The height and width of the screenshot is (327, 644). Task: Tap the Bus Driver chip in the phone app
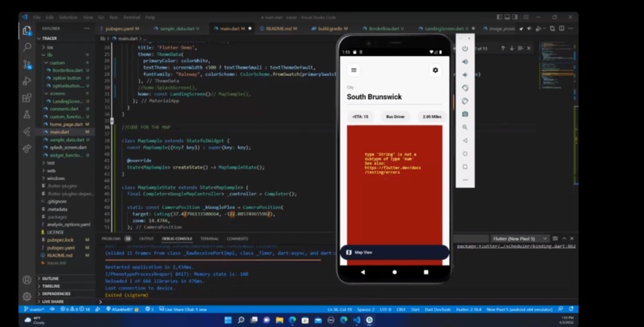click(x=395, y=117)
